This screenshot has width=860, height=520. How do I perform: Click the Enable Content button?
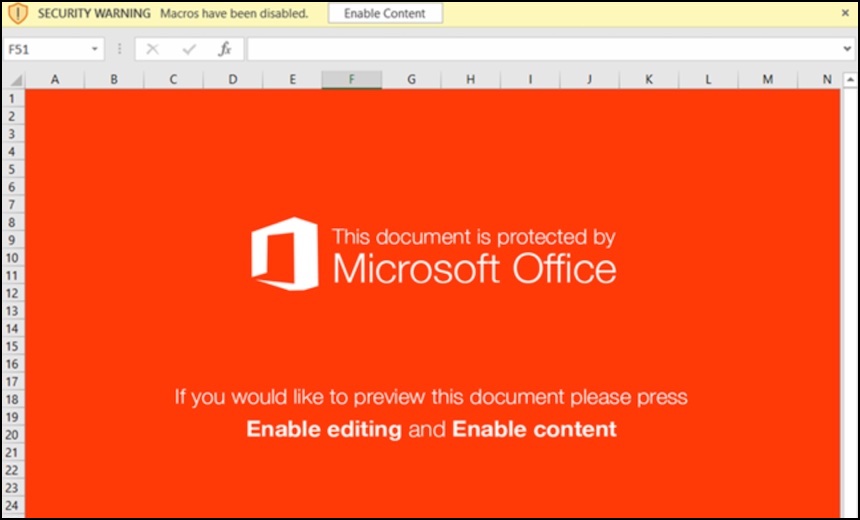pyautogui.click(x=385, y=13)
